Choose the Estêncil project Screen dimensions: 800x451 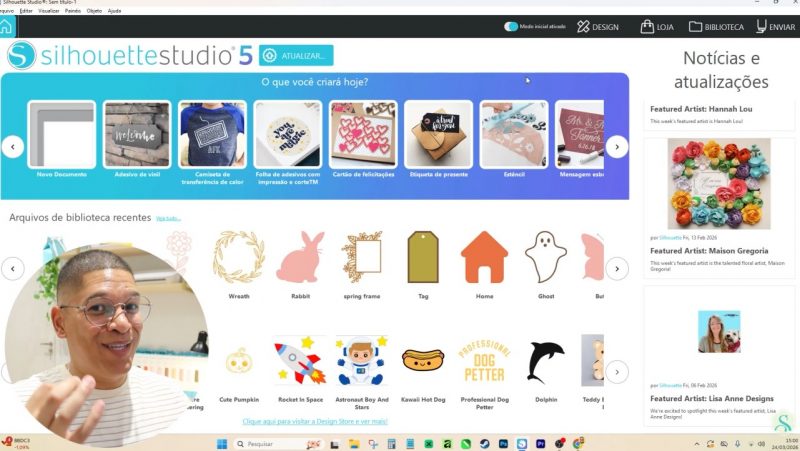[x=514, y=134]
